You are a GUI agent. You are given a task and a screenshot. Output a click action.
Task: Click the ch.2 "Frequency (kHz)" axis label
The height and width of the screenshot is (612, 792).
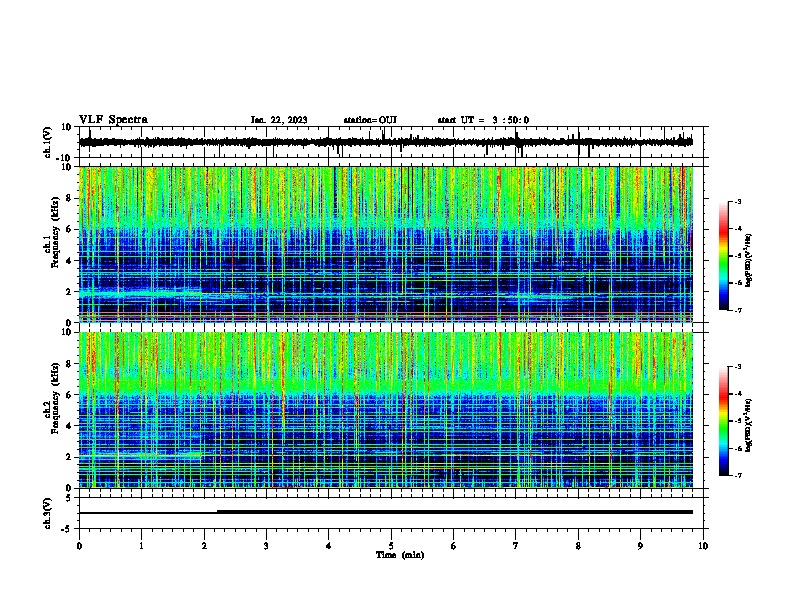click(55, 398)
